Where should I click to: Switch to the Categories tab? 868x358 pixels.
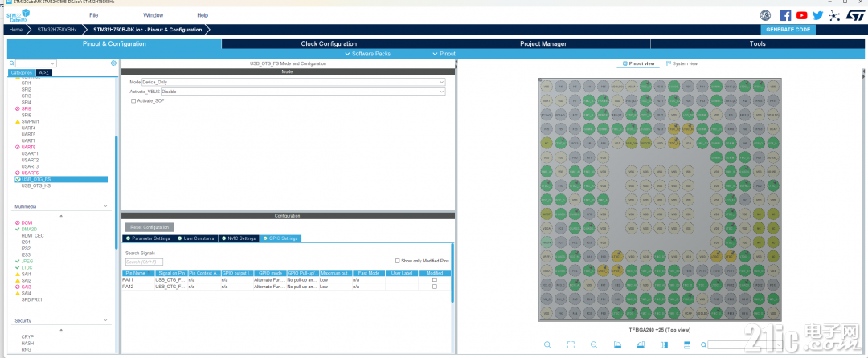coord(23,72)
